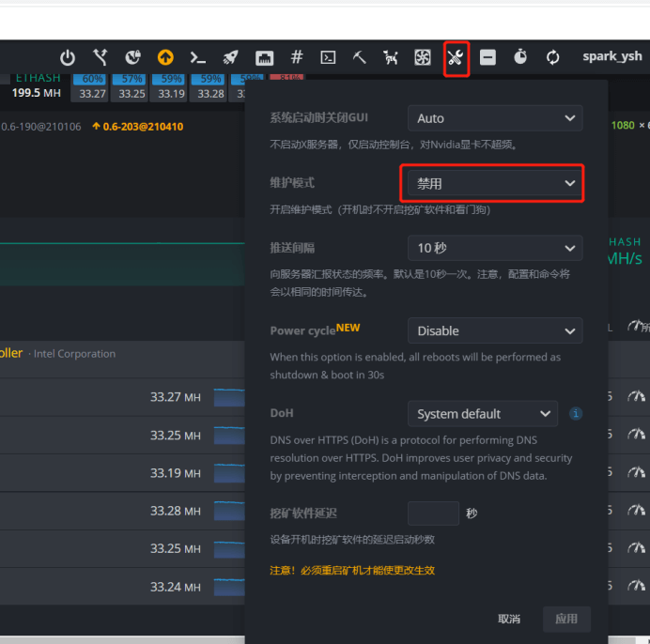Click the stopwatch icon in the toolbar

520,57
